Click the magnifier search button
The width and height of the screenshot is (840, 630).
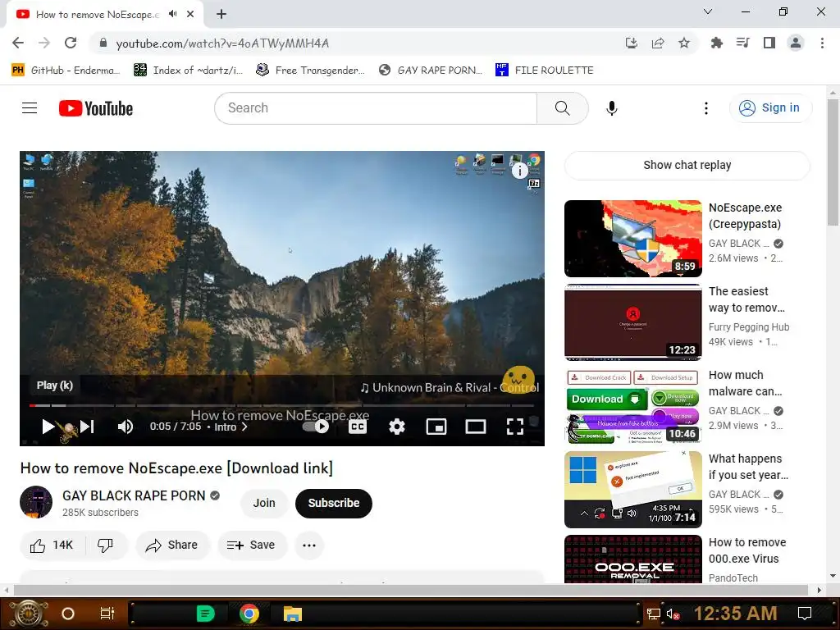coord(562,108)
